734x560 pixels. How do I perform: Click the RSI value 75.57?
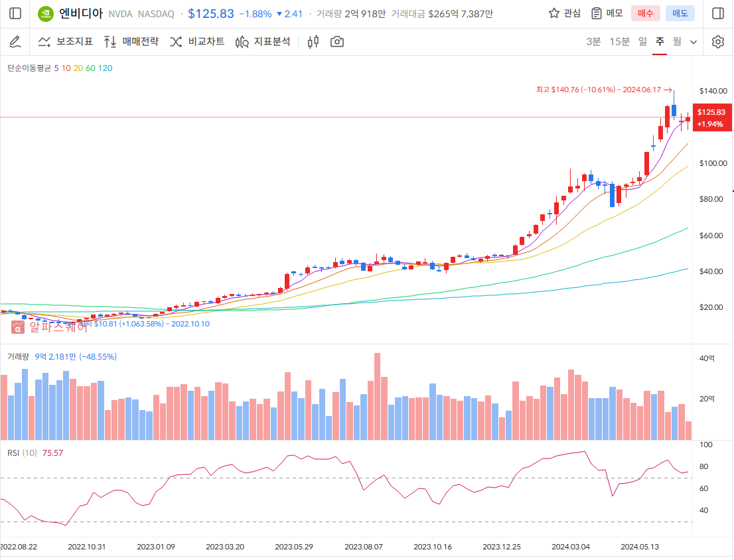[x=52, y=453]
